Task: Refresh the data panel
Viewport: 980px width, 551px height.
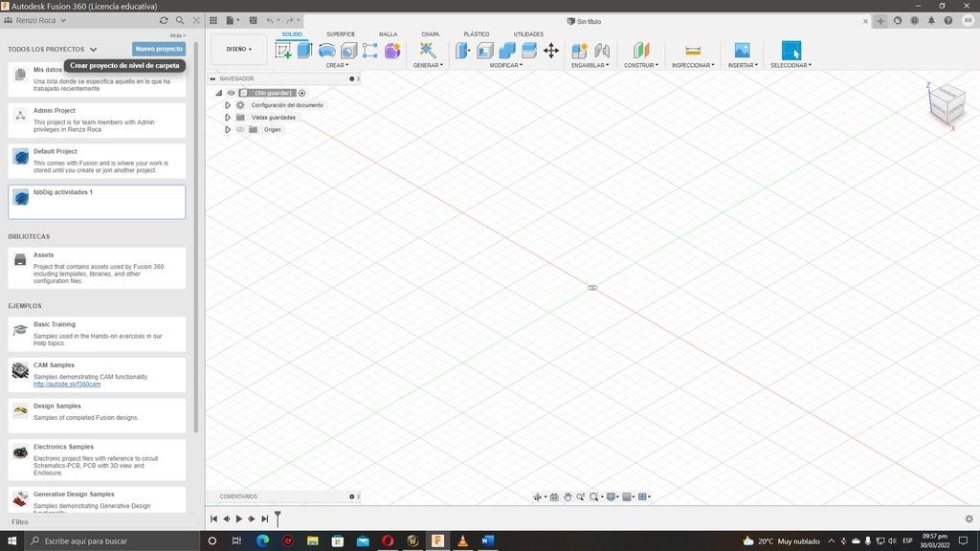Action: point(164,21)
